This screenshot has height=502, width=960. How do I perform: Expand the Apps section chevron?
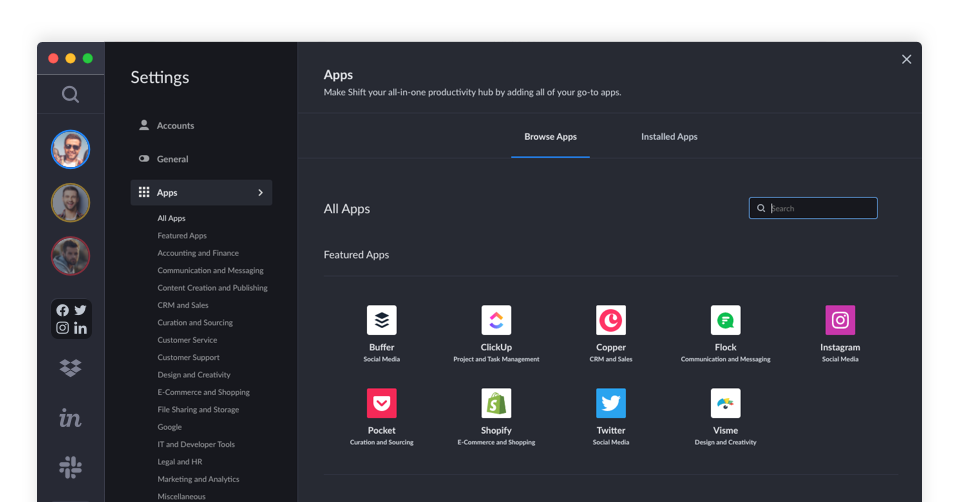tap(260, 192)
